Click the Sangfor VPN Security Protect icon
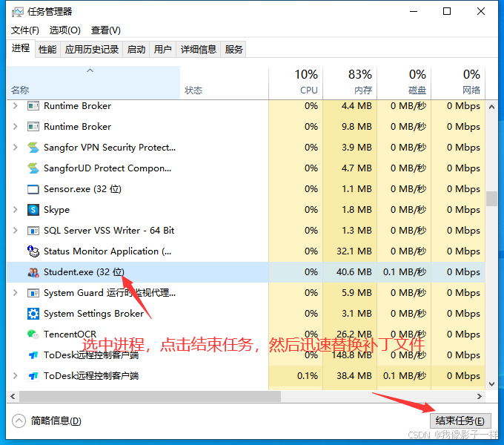504x445 pixels. [33, 148]
